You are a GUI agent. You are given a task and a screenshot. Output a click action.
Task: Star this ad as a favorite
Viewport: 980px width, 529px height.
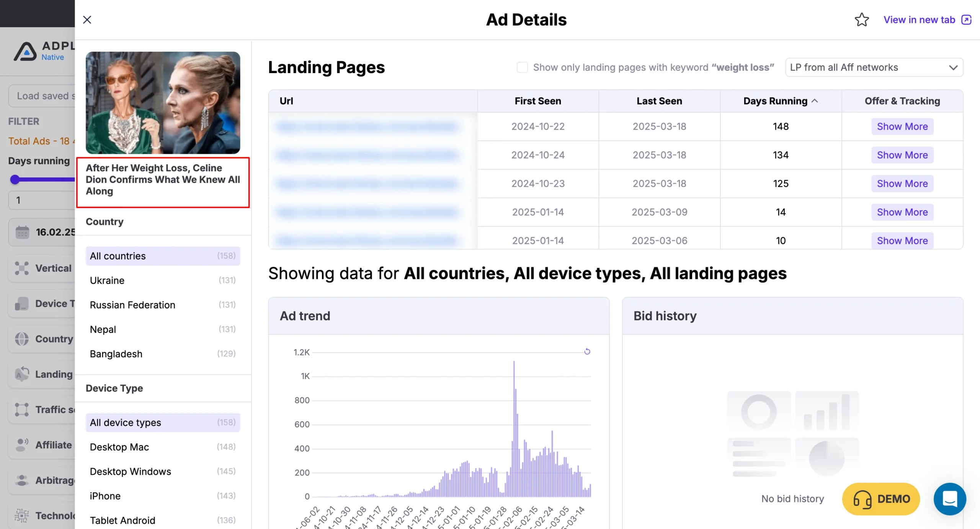click(x=862, y=20)
